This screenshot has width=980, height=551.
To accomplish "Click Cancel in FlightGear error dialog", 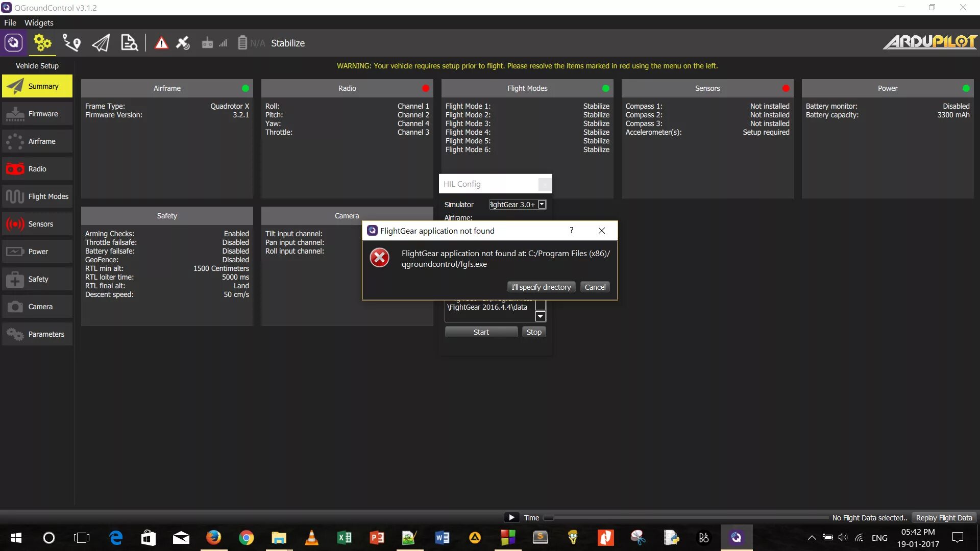I will click(595, 287).
